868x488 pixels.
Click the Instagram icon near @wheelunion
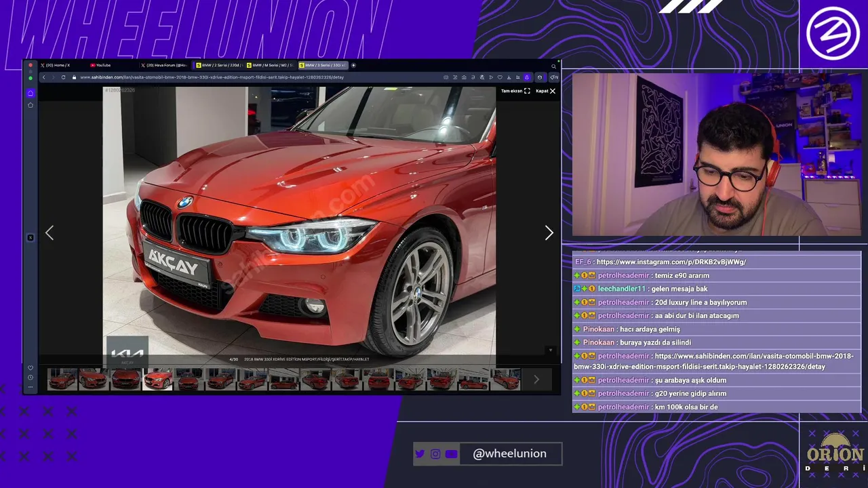pyautogui.click(x=435, y=454)
